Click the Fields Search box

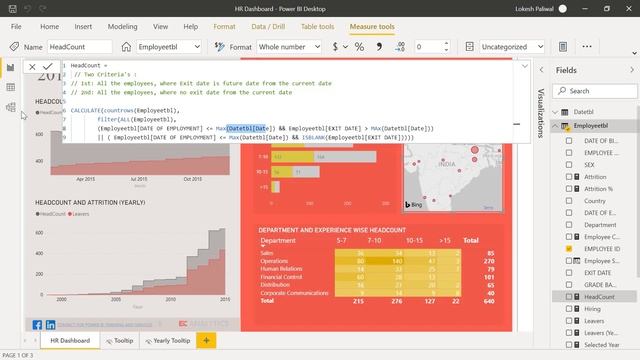[x=595, y=91]
